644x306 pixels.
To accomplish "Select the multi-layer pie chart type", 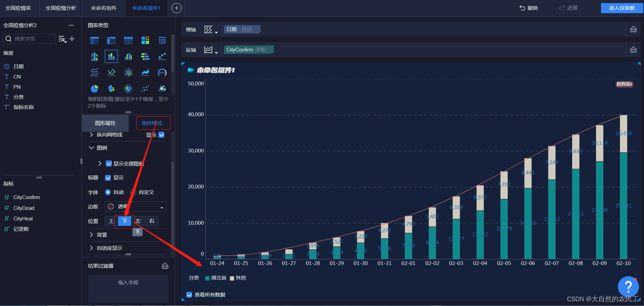I will pos(128,89).
